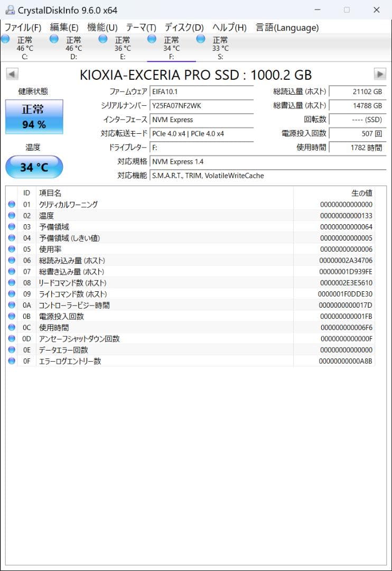Go to previous disk with left arrow

12,75
